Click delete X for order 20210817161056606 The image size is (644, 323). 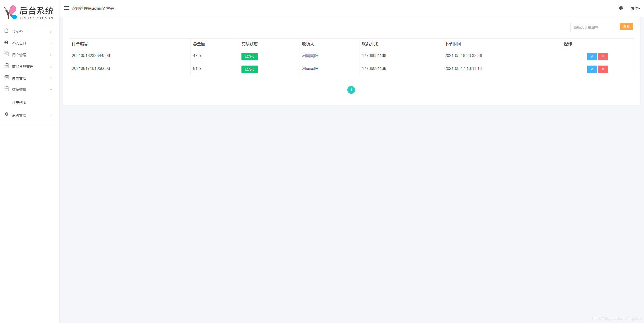[603, 69]
